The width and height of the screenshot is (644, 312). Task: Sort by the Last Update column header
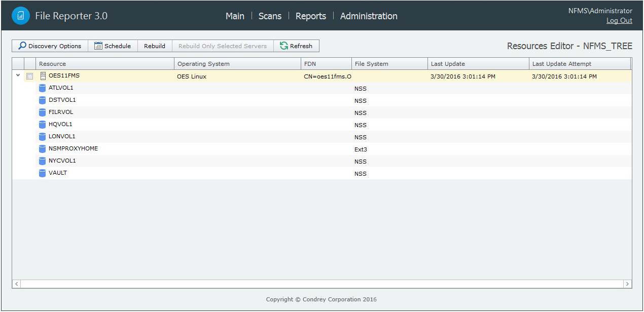(448, 64)
